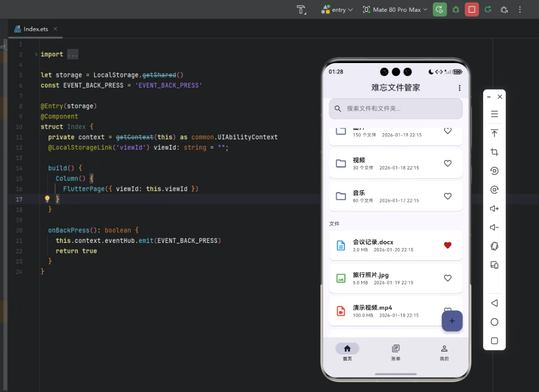The height and width of the screenshot is (392, 539).
Task: Favorite the 150 个文件 folder
Action: [x=448, y=131]
